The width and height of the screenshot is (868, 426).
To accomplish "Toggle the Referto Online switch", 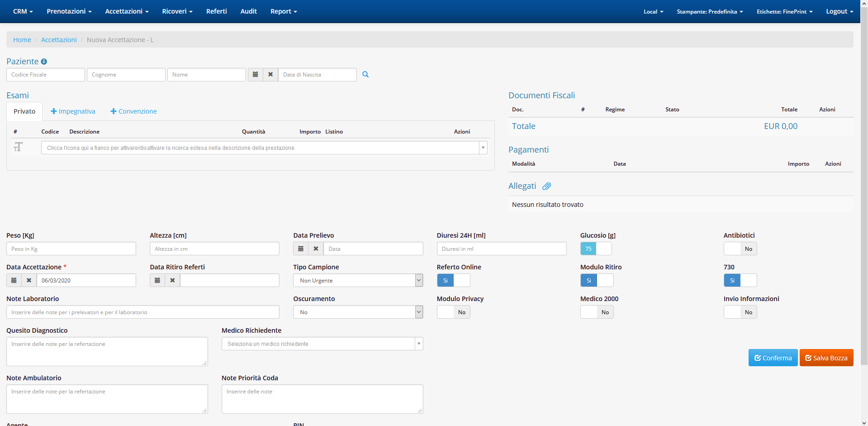I will click(454, 280).
